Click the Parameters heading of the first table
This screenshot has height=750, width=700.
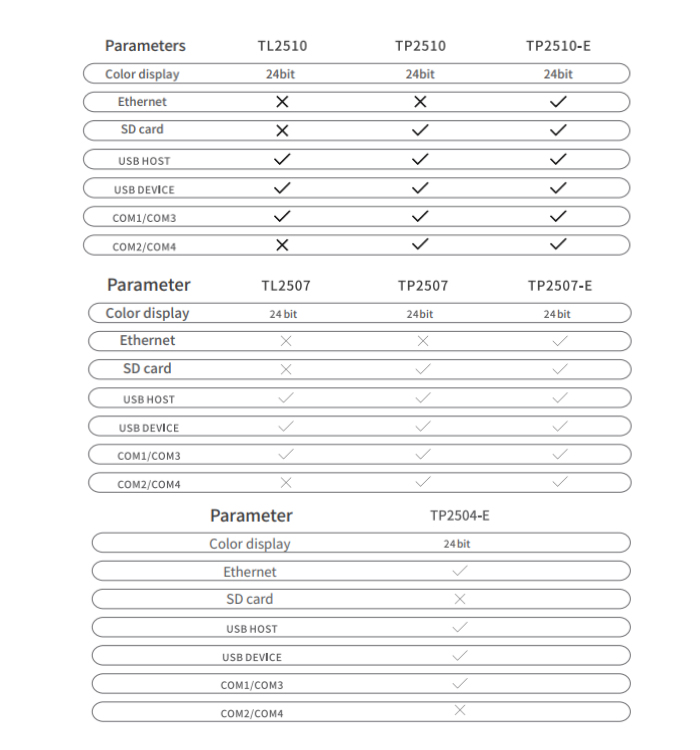point(145,46)
